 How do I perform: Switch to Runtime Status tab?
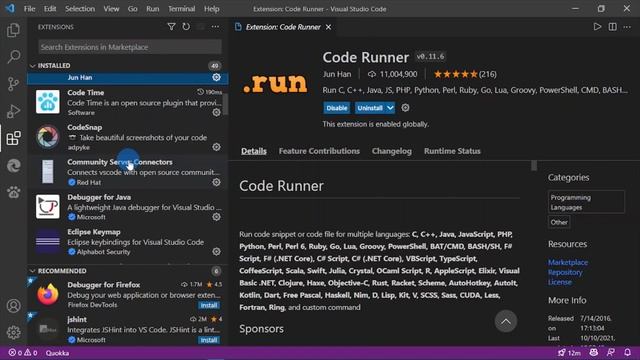click(452, 151)
